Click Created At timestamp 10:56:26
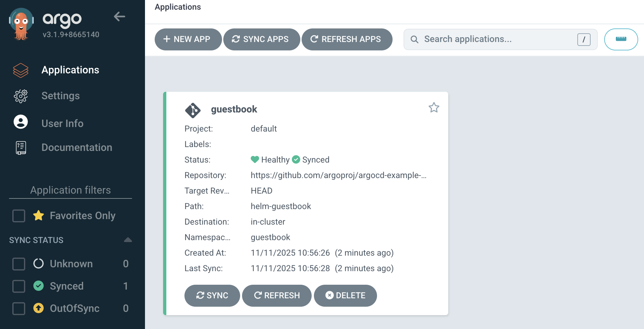This screenshot has height=329, width=644. point(290,253)
